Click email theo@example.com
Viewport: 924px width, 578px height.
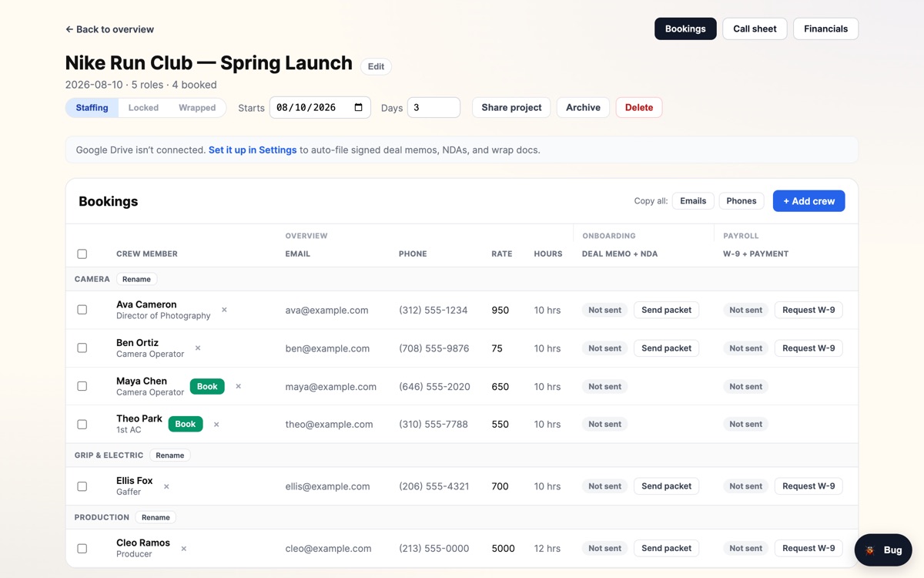(329, 424)
